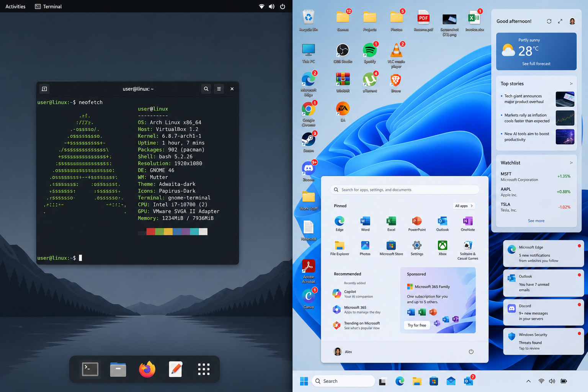Viewport: 588px width, 392px height.
Task: Open Alex user account menu
Action: tap(343, 352)
